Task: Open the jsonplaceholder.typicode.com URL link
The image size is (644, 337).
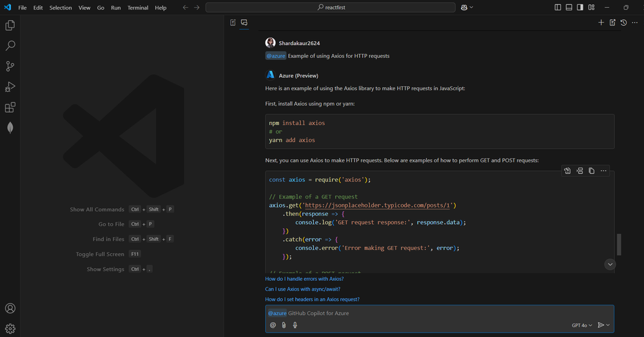Action: [x=378, y=206]
